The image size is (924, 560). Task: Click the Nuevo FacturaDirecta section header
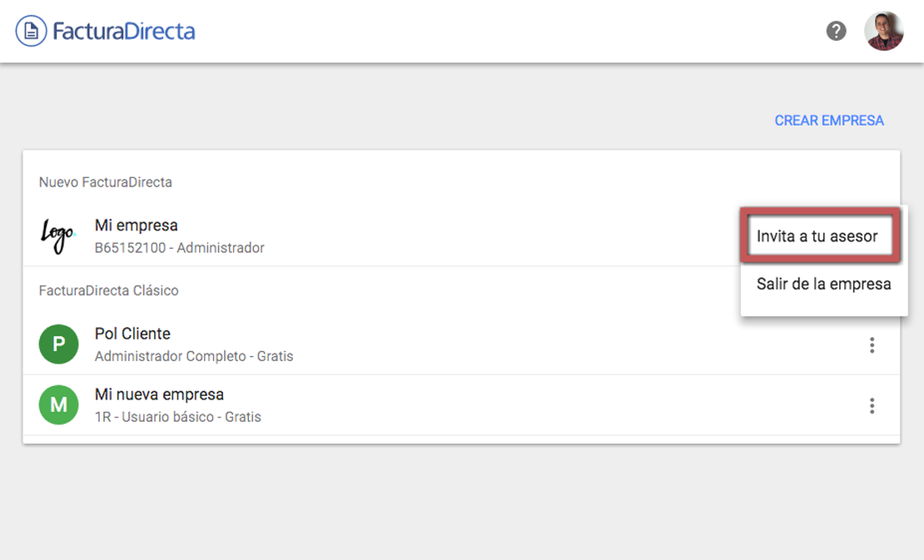coord(106,182)
